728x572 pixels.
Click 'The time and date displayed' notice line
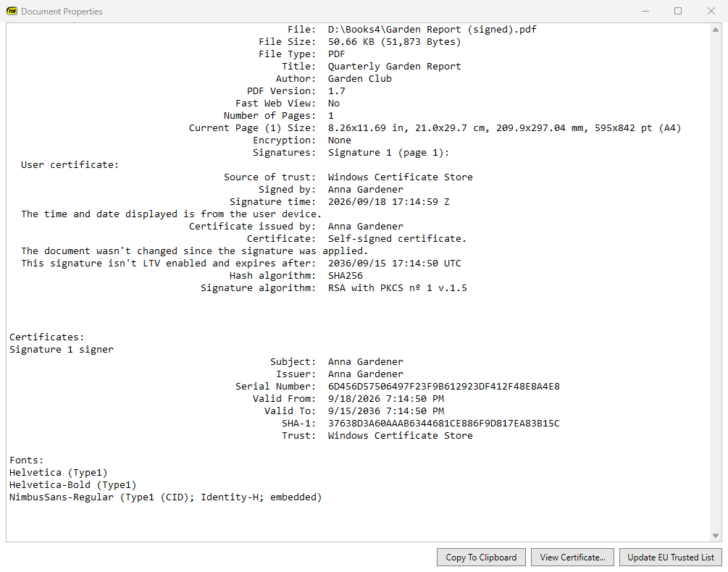click(172, 214)
